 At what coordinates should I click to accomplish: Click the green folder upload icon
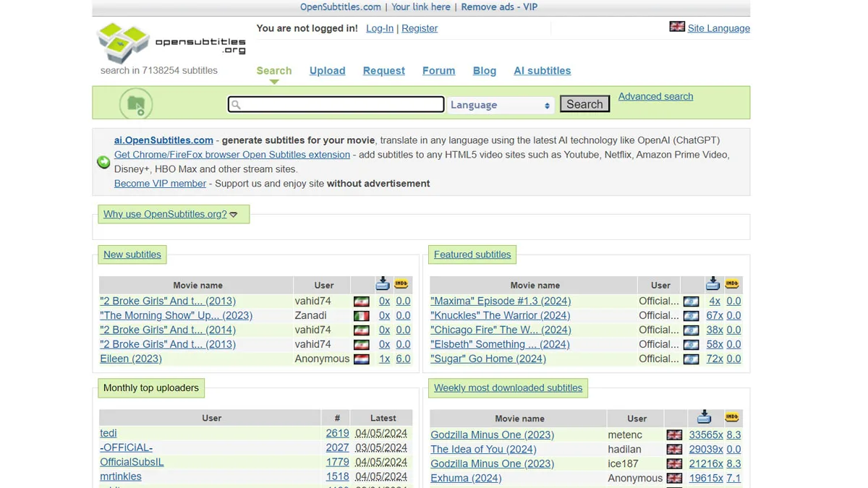[136, 104]
